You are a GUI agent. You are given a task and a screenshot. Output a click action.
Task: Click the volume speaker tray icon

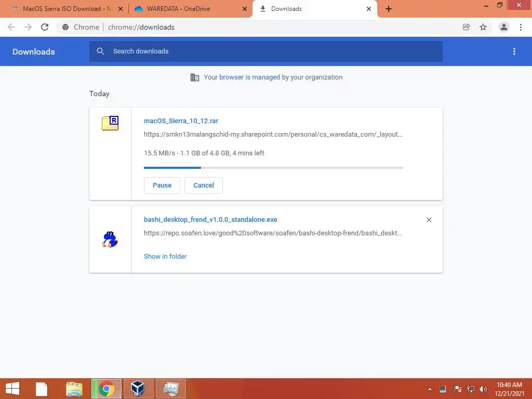point(483,389)
